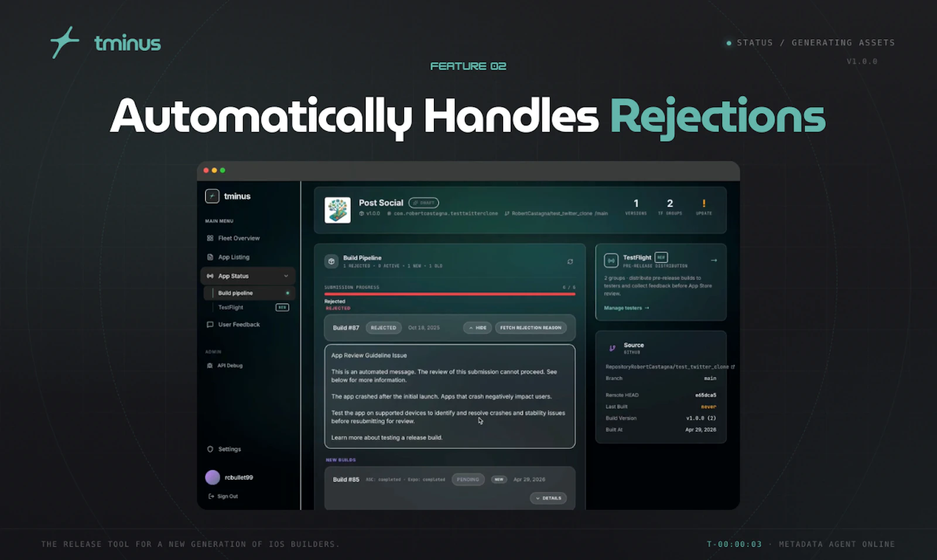The image size is (937, 560).
Task: Click the Post Social app title
Action: (x=381, y=202)
